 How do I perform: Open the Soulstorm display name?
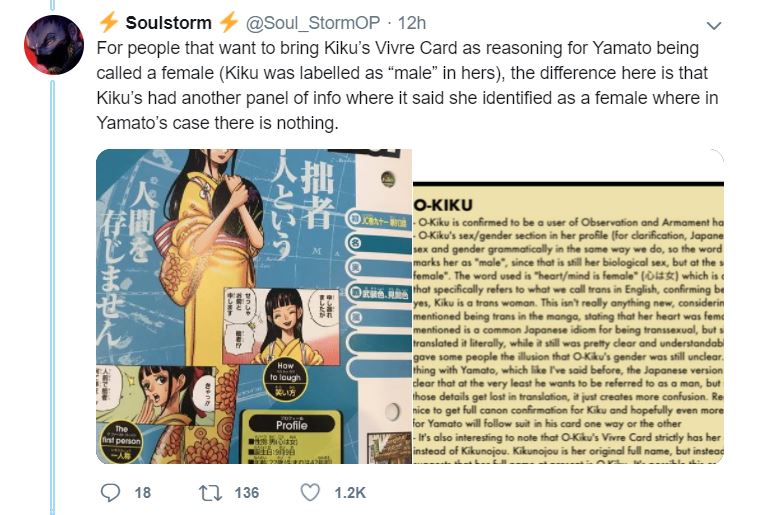pos(168,23)
